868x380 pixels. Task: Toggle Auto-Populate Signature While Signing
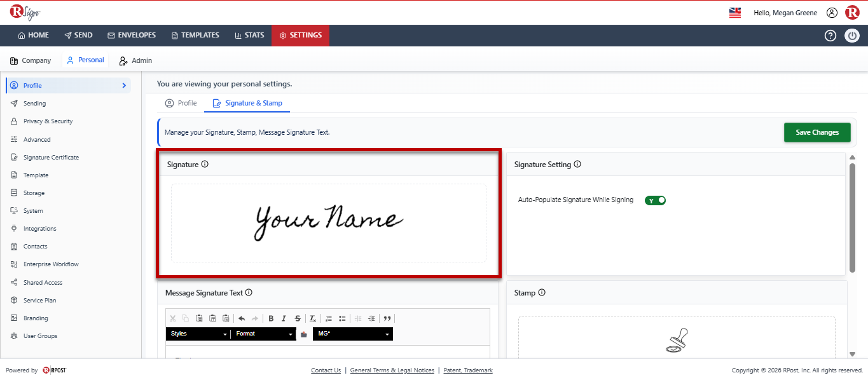[655, 200]
